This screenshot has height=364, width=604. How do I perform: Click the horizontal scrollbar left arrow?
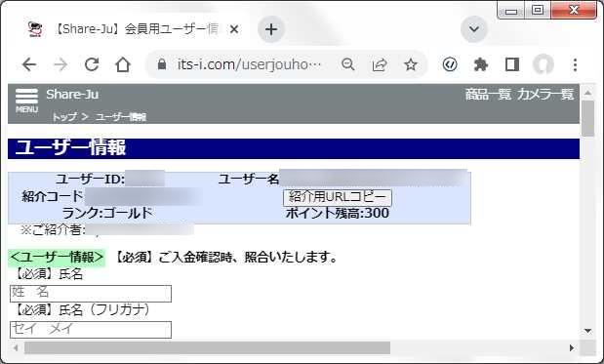(x=16, y=347)
